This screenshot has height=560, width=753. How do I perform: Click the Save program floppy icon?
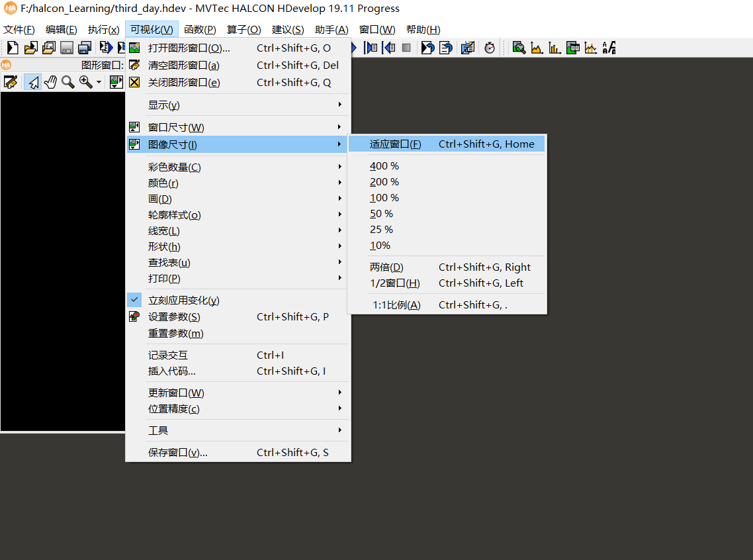point(67,48)
